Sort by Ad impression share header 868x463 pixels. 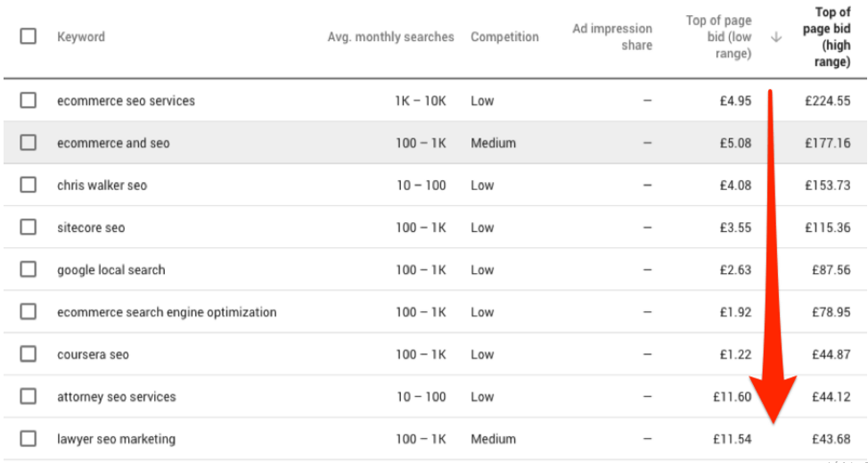click(612, 37)
